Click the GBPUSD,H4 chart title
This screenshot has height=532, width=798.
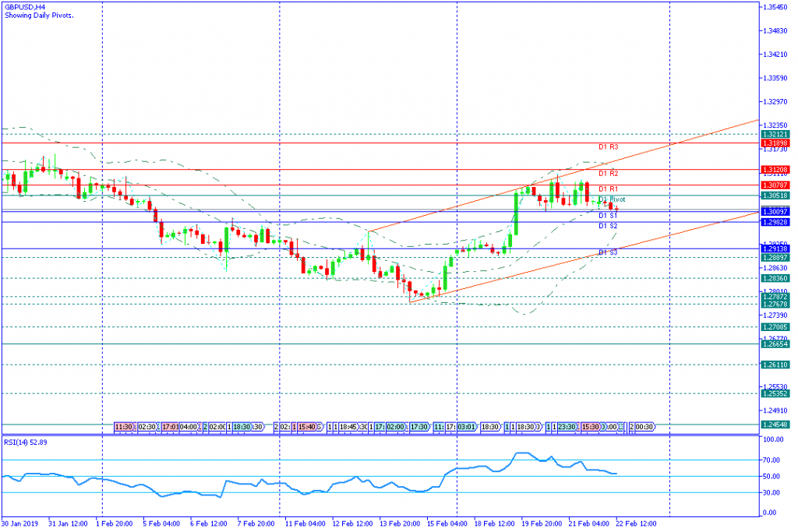click(24, 6)
